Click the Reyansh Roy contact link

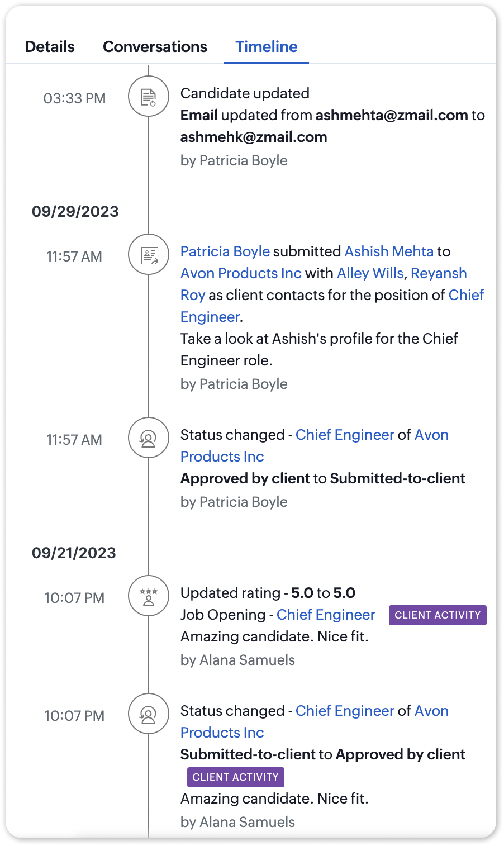439,273
